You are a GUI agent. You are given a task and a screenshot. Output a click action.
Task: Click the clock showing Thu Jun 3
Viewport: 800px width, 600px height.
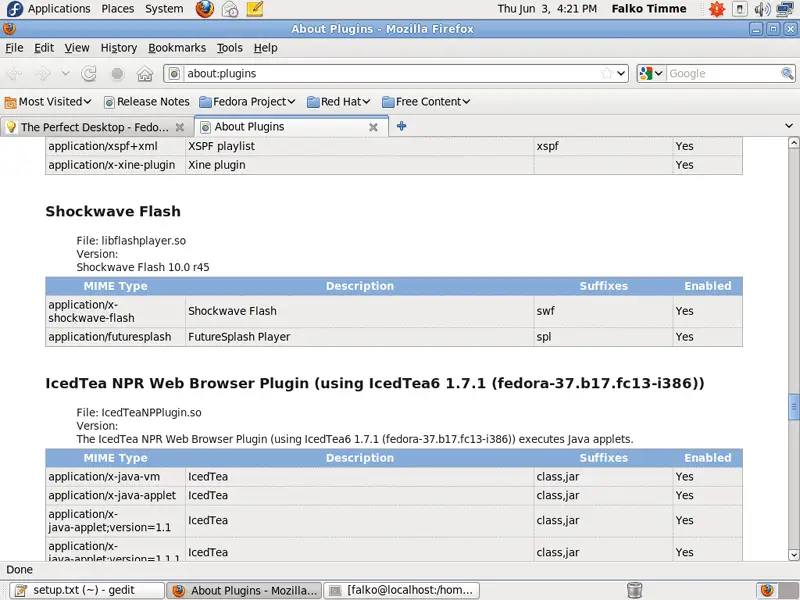click(x=547, y=9)
